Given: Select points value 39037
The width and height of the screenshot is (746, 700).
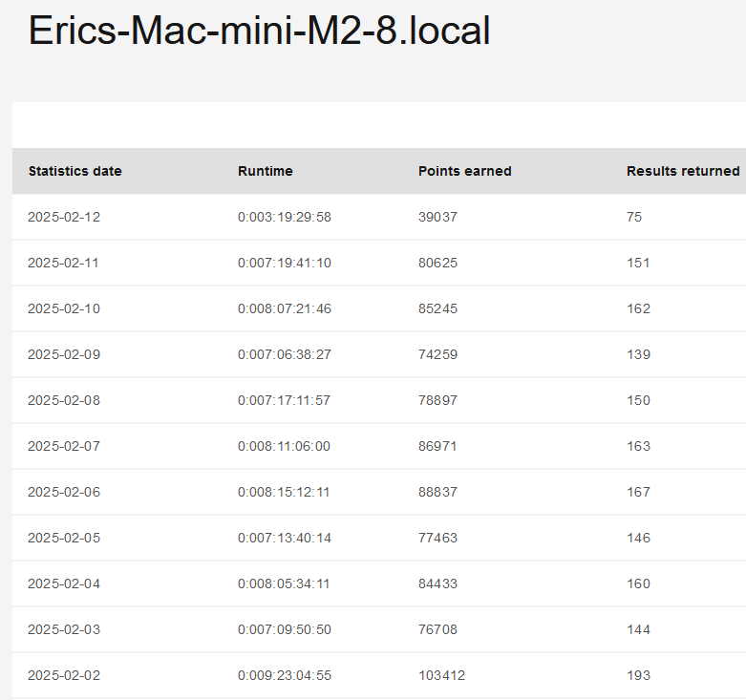Looking at the screenshot, I should click(437, 217).
